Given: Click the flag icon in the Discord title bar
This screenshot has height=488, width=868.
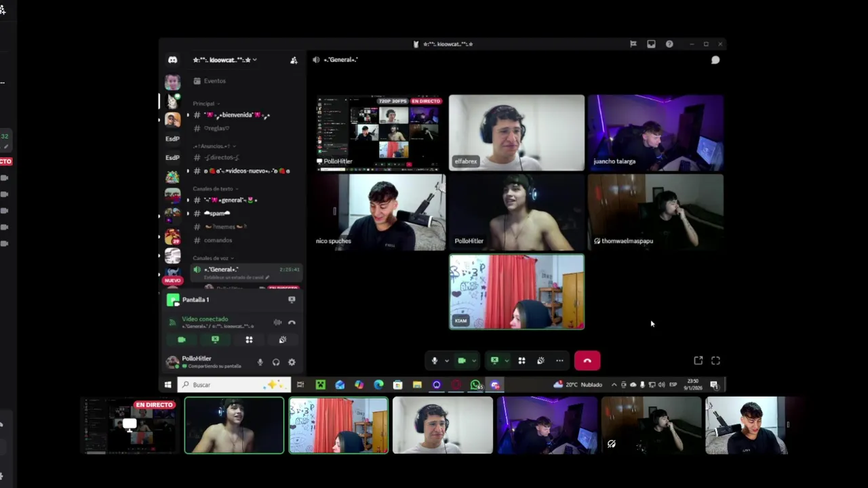Looking at the screenshot, I should click(x=633, y=44).
